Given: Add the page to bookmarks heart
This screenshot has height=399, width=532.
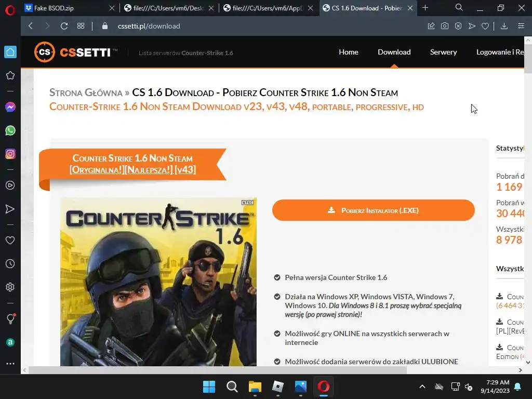Looking at the screenshot, I should [485, 26].
